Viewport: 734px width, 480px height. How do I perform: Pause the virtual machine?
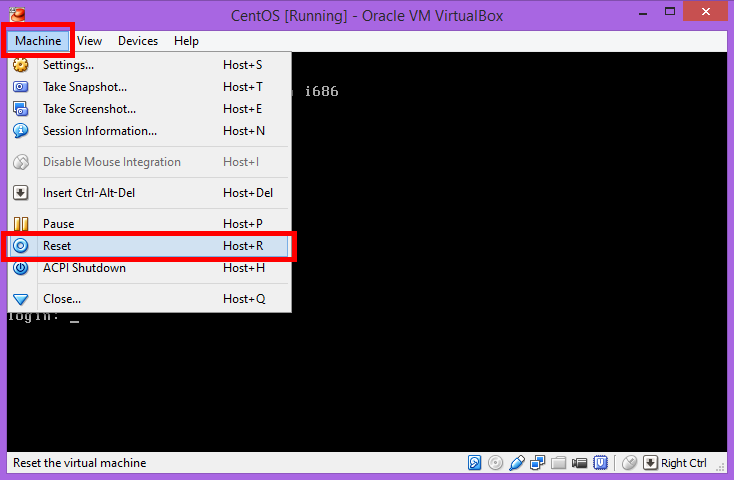click(x=150, y=223)
